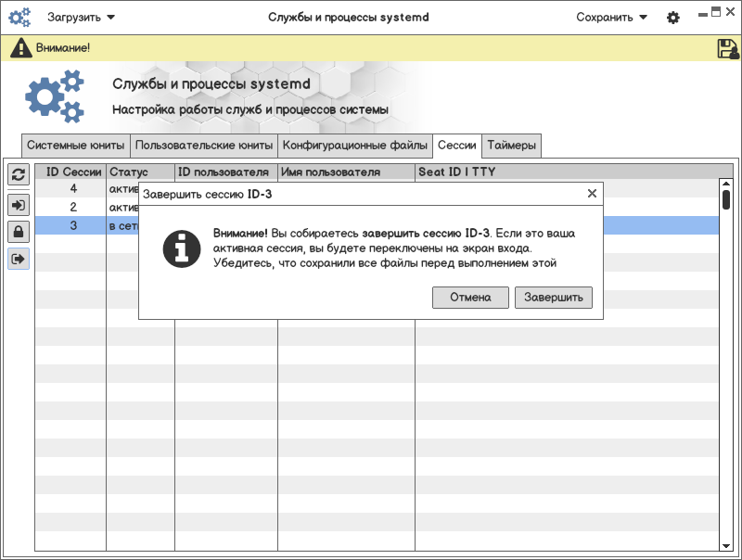The image size is (742, 560).
Task: Click the scroll-down arrow of the table scrollbar
Action: click(726, 545)
